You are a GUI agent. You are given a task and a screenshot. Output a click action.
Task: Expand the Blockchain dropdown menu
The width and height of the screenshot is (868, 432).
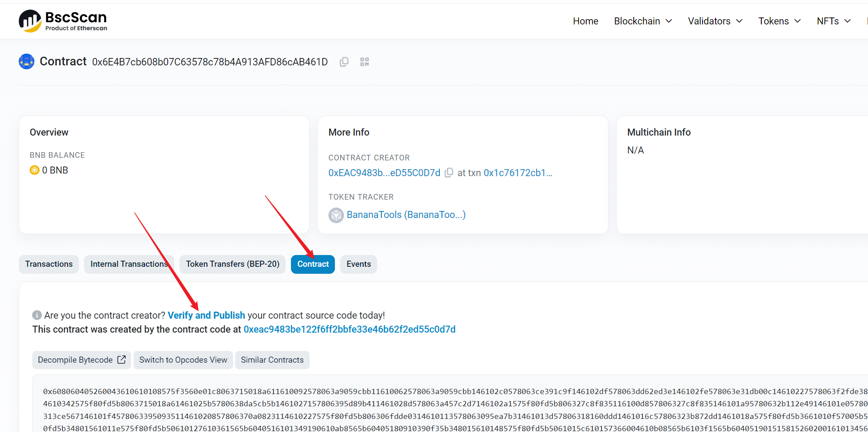(x=643, y=21)
